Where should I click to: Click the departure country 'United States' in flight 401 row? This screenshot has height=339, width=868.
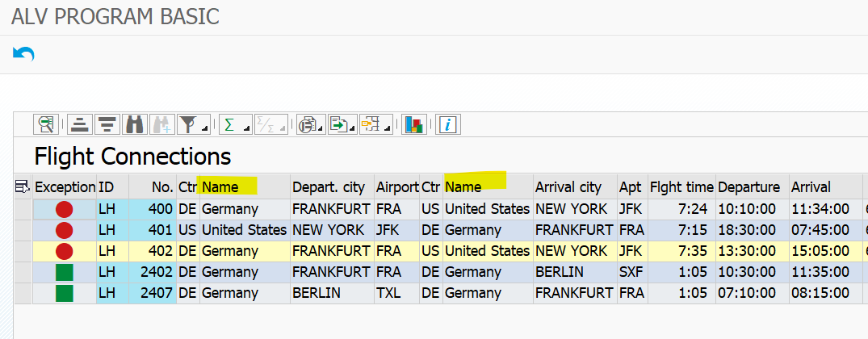click(x=245, y=230)
